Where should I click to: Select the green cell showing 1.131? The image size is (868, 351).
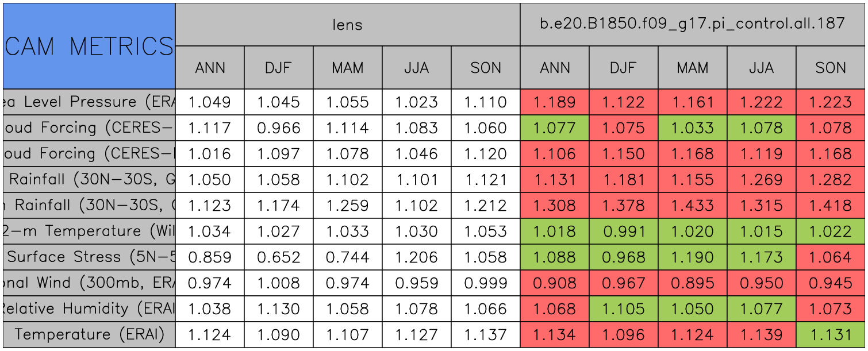pos(830,334)
